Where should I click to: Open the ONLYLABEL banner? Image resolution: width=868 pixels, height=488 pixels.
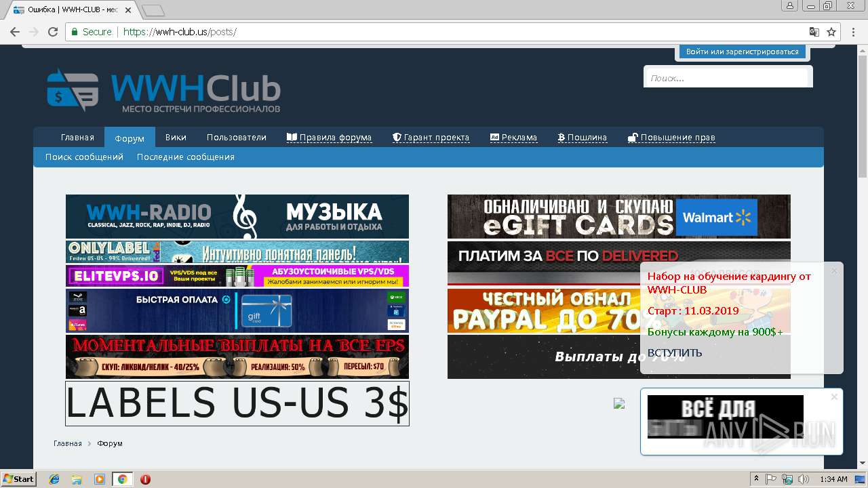coord(237,251)
